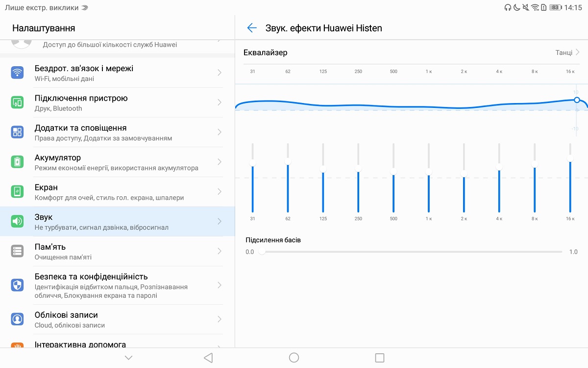Image resolution: width=588 pixels, height=368 pixels.
Task: Tap the muted sound status icon
Action: click(526, 7)
